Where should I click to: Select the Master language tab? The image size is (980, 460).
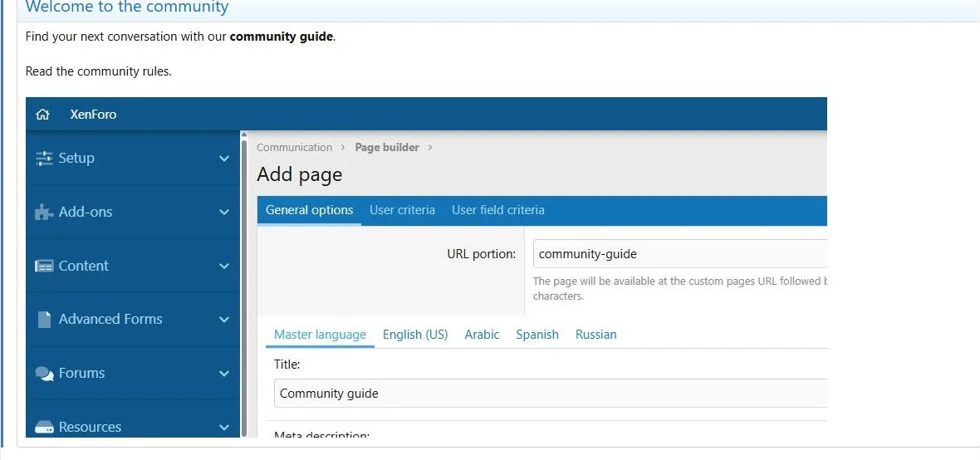(320, 335)
